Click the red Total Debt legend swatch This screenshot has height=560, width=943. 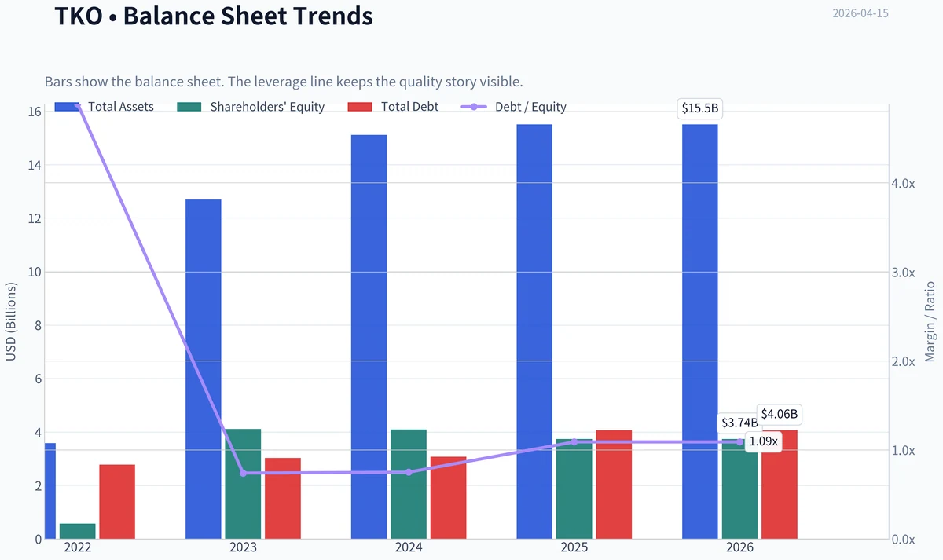point(360,107)
